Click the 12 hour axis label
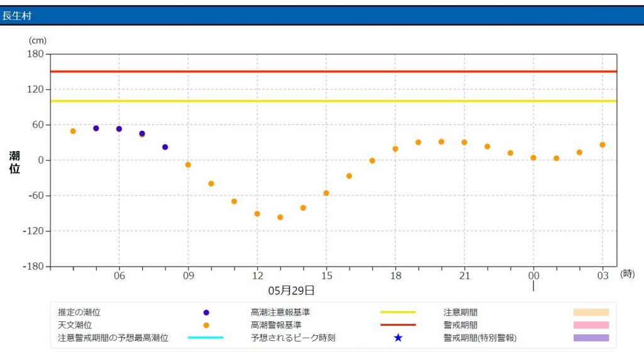Image resolution: width=644 pixels, height=356 pixels. (257, 275)
